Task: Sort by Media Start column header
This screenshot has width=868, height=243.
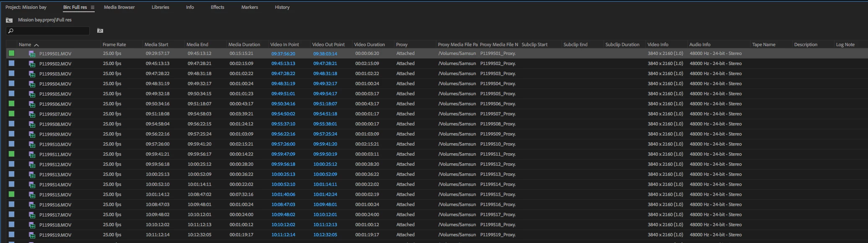Action: pos(156,44)
